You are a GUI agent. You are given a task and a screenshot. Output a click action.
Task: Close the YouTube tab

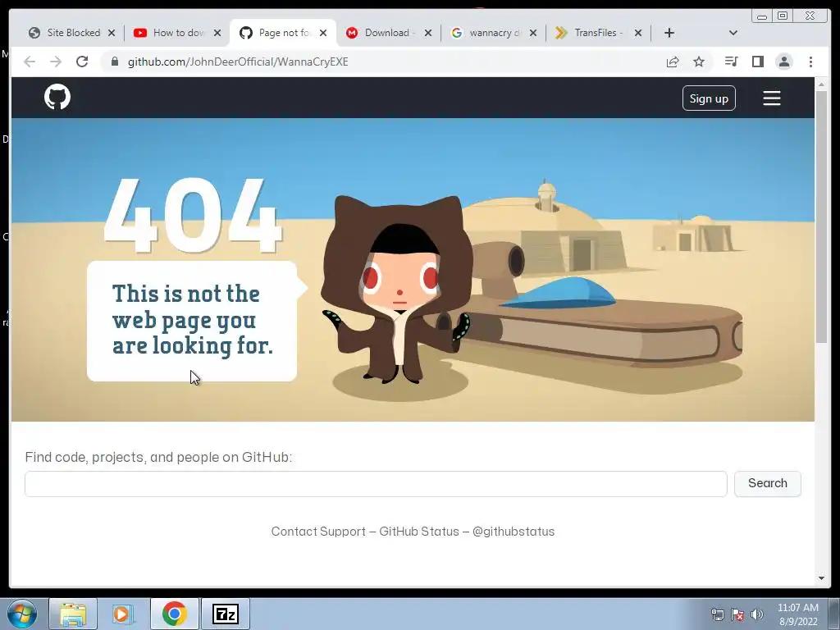(x=217, y=33)
